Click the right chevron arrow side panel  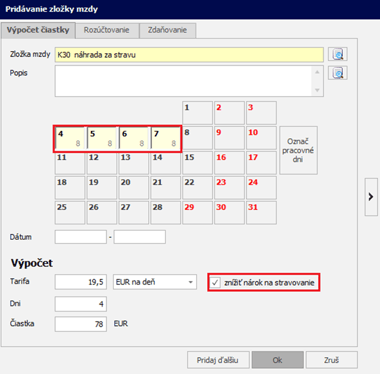(x=371, y=197)
